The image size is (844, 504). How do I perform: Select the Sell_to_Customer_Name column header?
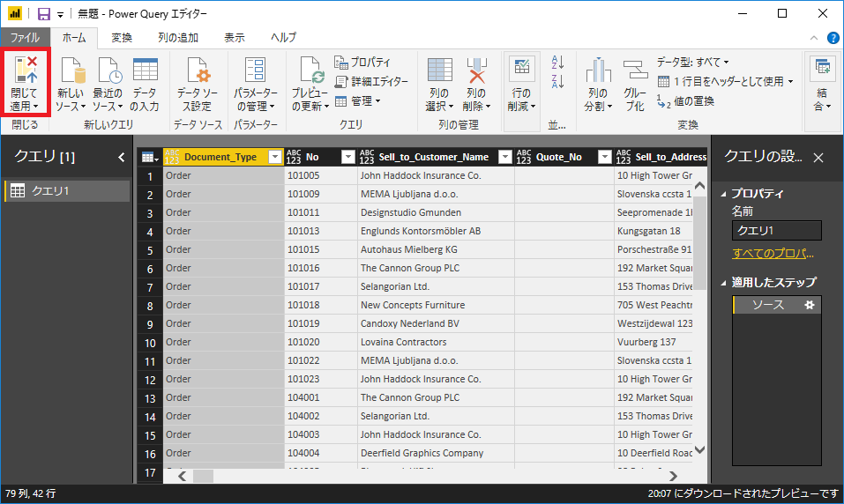point(434,157)
